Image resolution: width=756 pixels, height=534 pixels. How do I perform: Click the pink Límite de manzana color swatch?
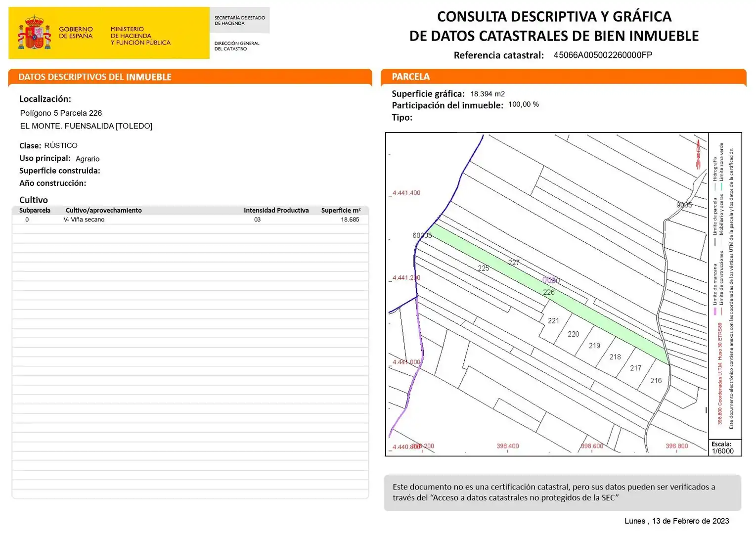tap(715, 311)
